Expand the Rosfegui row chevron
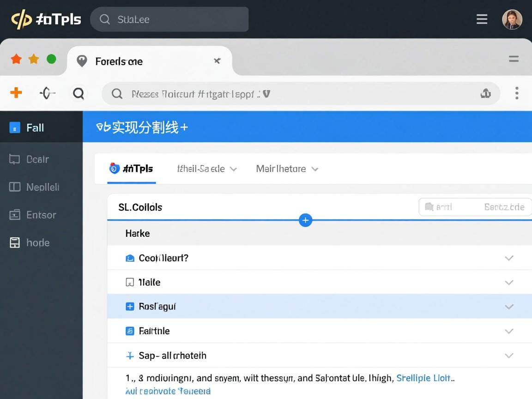The image size is (532, 399). coord(509,307)
